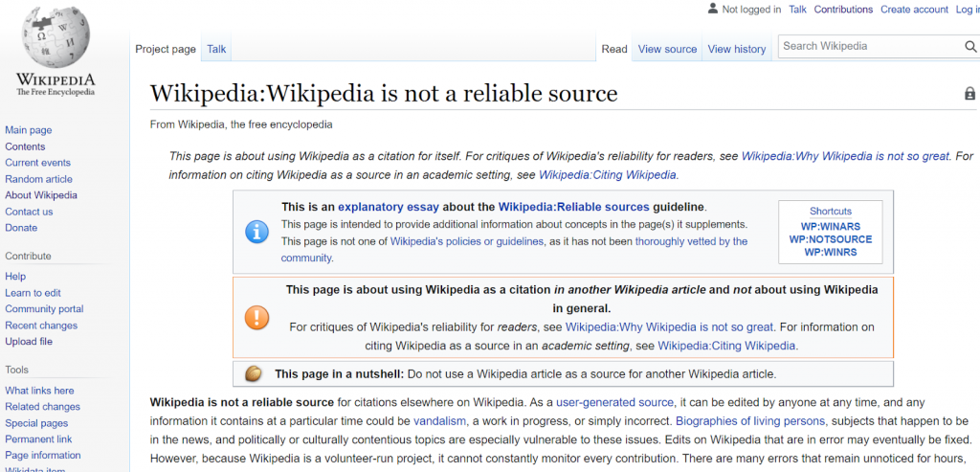This screenshot has width=980, height=472.
Task: Select the Read tab
Action: pos(614,49)
